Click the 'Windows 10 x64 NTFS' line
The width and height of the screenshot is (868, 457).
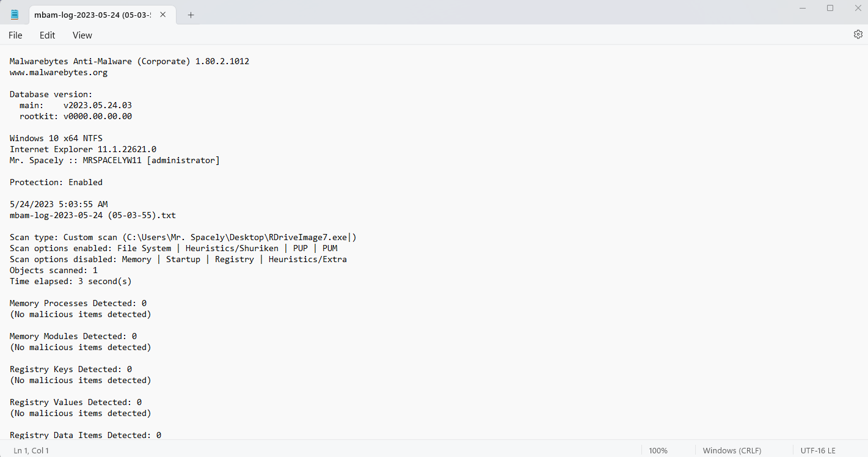point(56,139)
